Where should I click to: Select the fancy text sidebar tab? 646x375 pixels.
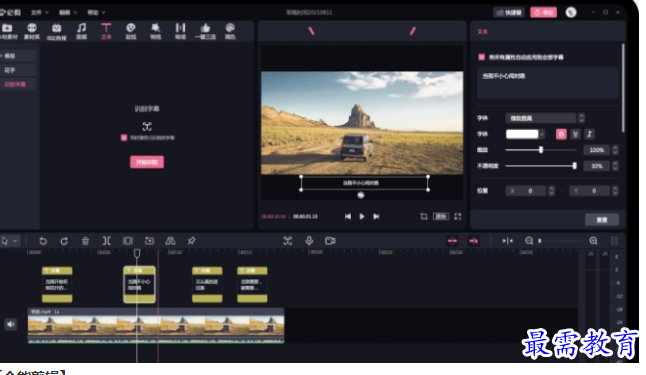18,70
